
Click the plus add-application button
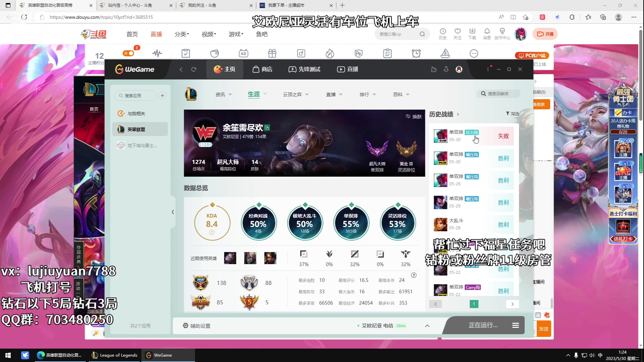(162, 96)
